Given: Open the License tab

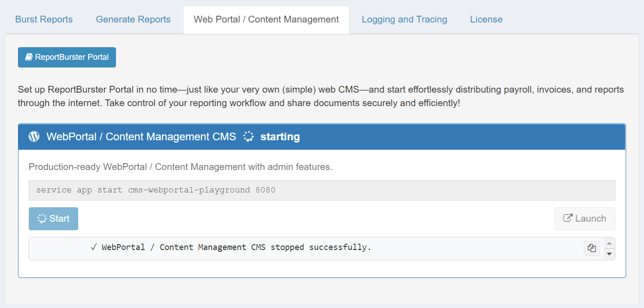Looking at the screenshot, I should click(x=486, y=19).
